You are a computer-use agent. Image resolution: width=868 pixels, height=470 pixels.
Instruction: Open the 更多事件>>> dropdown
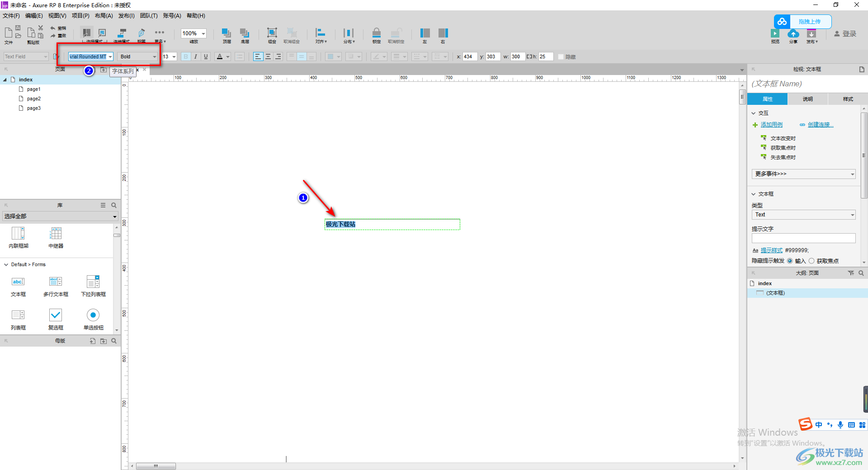[x=803, y=174]
